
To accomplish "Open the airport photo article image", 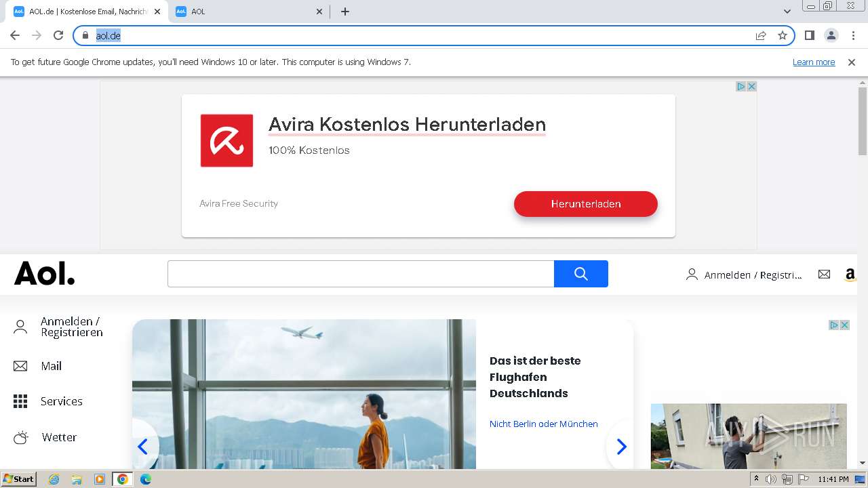I will point(304,394).
